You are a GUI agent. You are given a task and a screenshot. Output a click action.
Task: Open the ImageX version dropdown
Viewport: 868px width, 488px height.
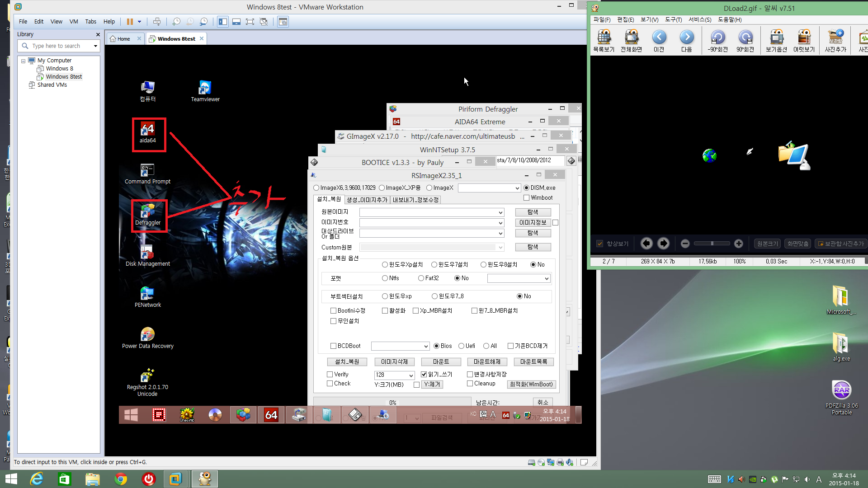[517, 188]
